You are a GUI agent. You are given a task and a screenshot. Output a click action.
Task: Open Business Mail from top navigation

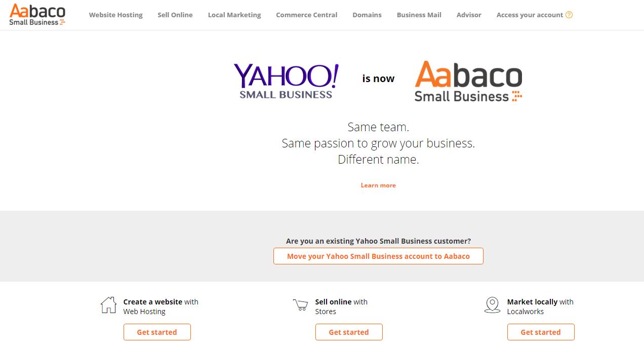419,15
